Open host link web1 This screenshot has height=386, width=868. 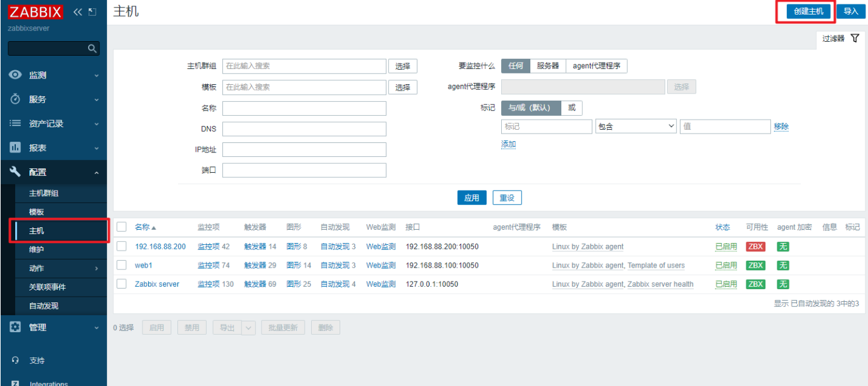pos(144,265)
